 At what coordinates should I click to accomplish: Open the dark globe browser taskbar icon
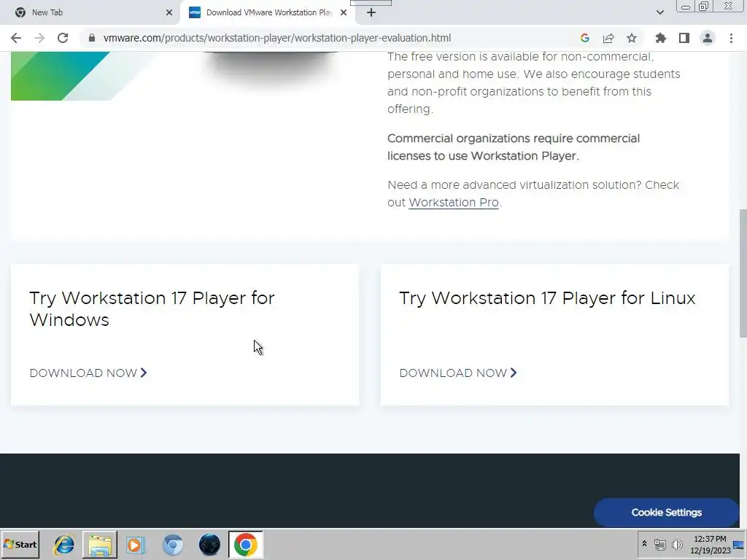point(209,545)
